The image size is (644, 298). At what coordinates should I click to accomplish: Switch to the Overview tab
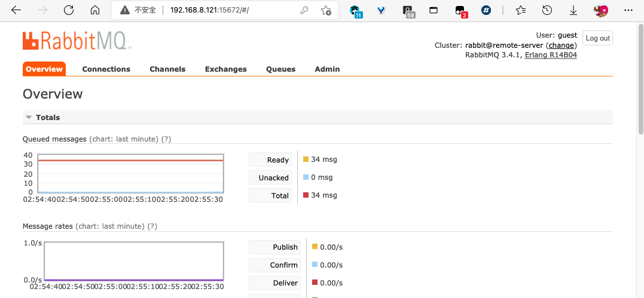(x=44, y=69)
